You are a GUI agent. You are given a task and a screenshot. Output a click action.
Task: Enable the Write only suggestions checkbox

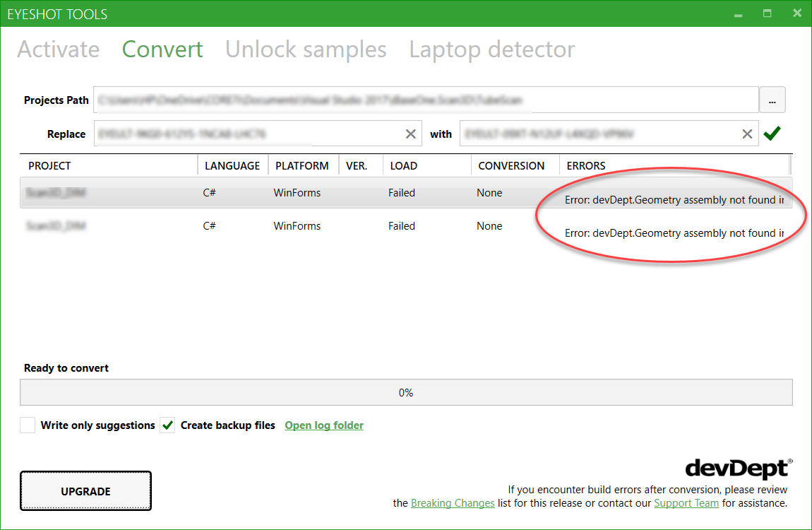27,425
